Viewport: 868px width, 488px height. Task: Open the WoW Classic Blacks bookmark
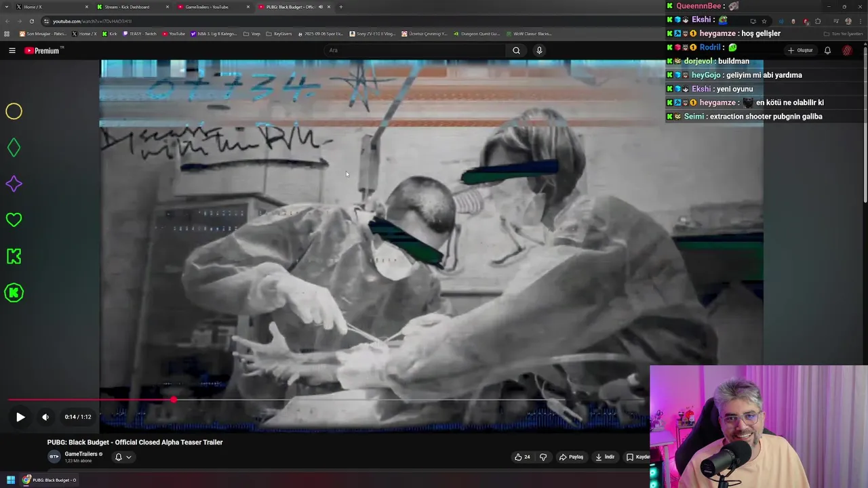(x=529, y=33)
